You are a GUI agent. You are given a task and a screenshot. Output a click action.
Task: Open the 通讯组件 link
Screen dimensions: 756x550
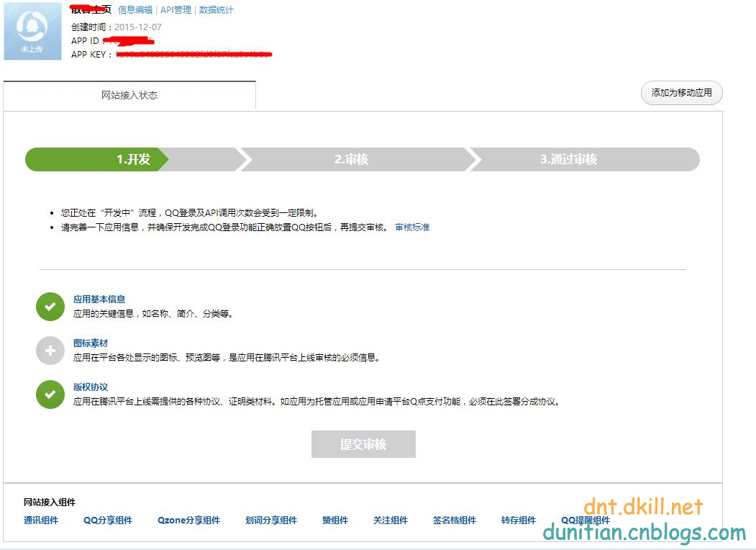[41, 520]
